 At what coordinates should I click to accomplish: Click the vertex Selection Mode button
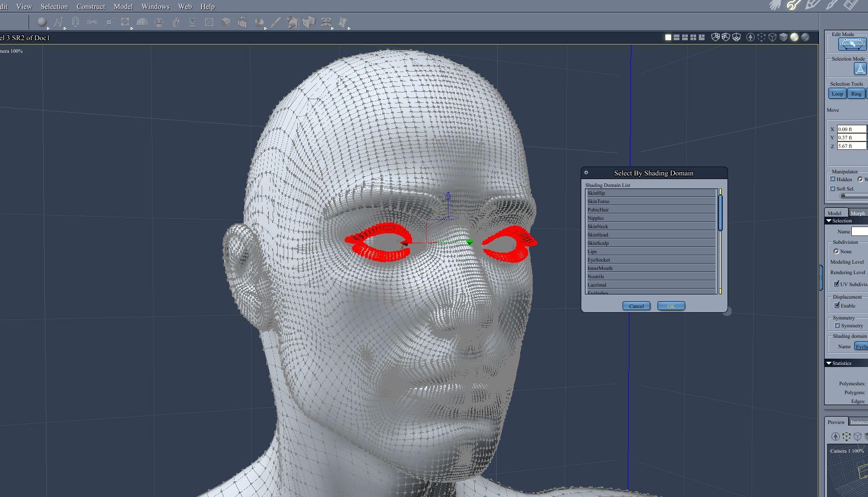[860, 69]
